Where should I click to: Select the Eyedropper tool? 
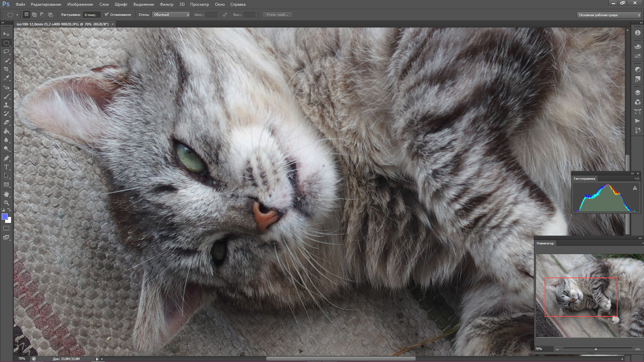coord(6,78)
